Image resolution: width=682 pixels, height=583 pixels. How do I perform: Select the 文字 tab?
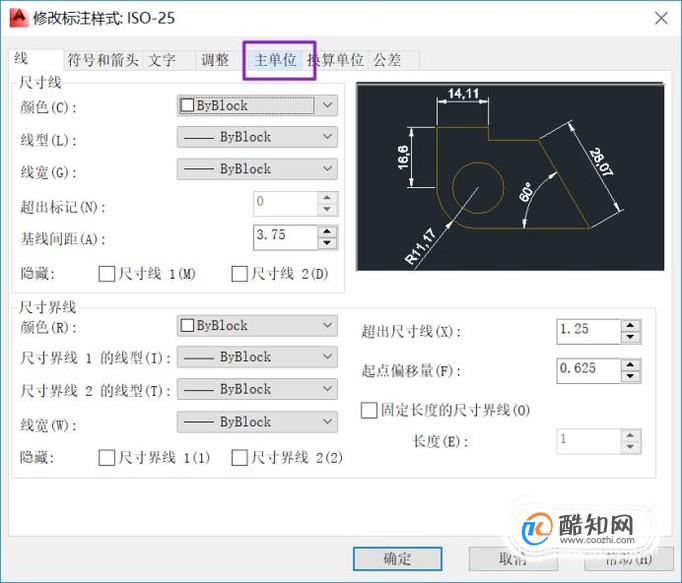[x=162, y=60]
